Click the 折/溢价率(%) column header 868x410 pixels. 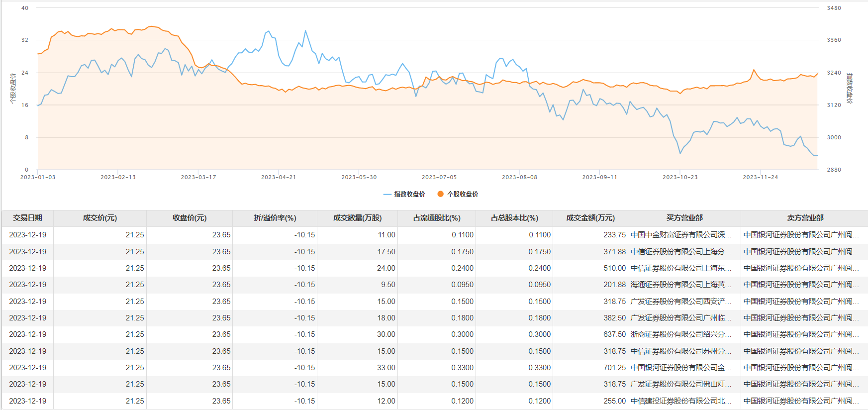(275, 218)
